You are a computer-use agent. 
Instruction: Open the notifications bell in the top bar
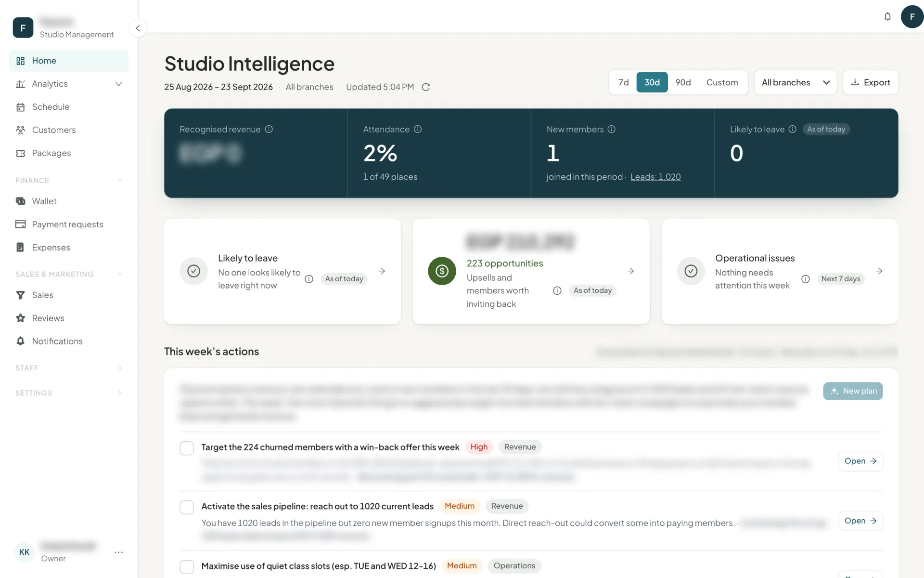(x=887, y=16)
